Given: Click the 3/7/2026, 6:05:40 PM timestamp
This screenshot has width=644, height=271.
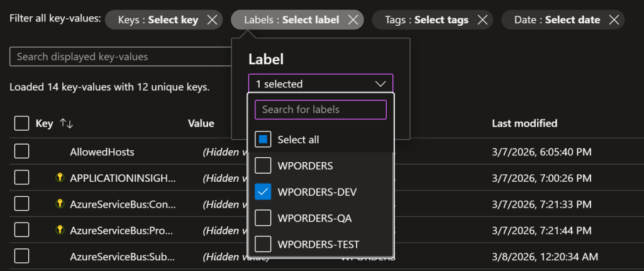Looking at the screenshot, I should pos(541,152).
